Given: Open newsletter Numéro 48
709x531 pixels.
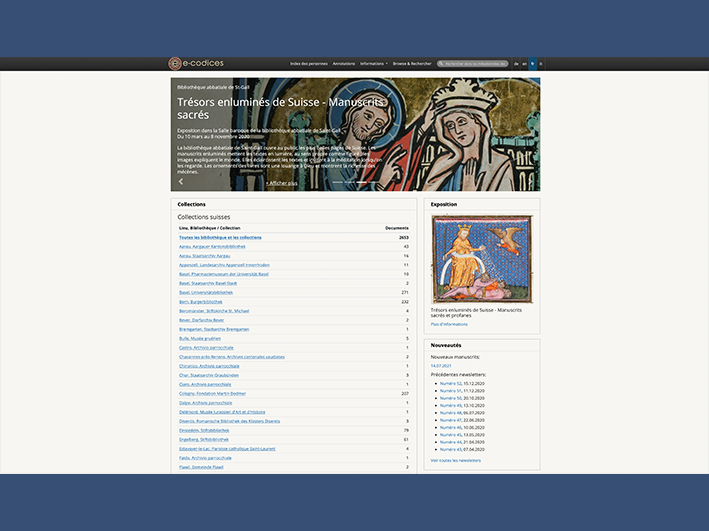Looking at the screenshot, I should 450,413.
